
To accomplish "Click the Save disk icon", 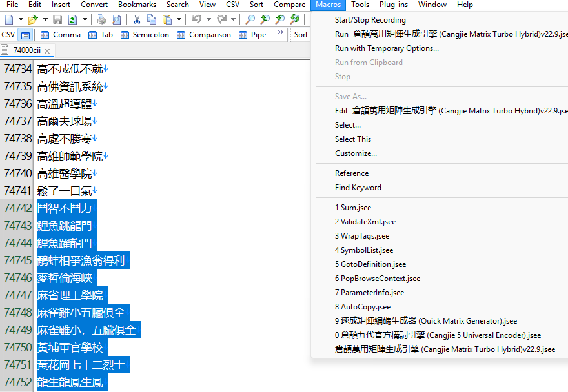I will (57, 20).
